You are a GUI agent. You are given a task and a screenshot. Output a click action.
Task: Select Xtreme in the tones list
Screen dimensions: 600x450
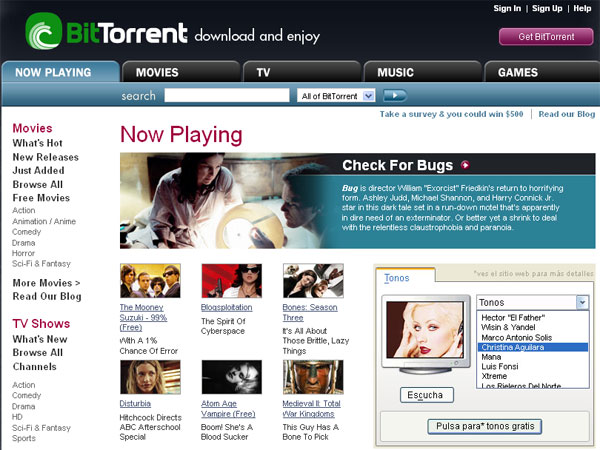(x=532, y=376)
